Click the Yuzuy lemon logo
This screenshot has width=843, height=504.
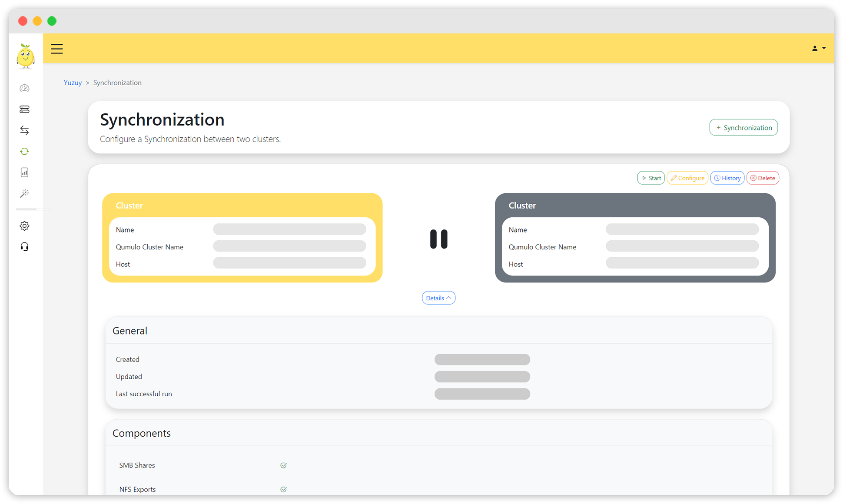[25, 56]
